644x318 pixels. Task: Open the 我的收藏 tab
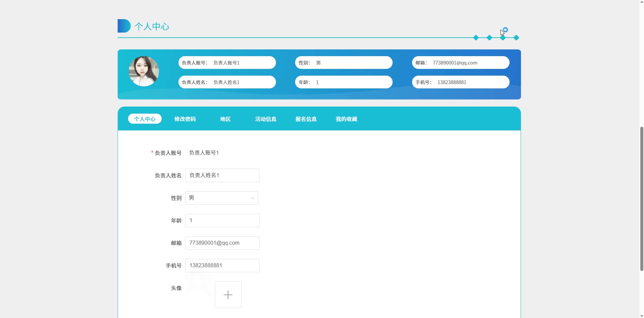click(x=346, y=119)
